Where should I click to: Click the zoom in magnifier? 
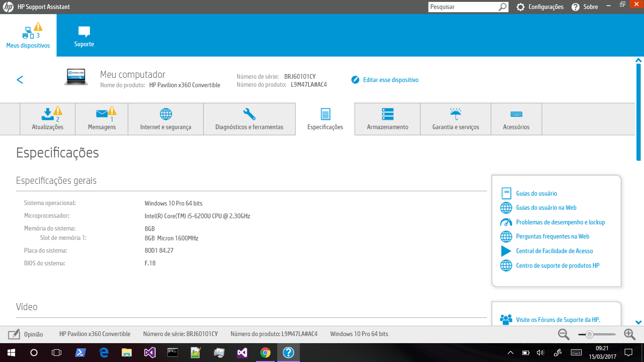(630, 334)
